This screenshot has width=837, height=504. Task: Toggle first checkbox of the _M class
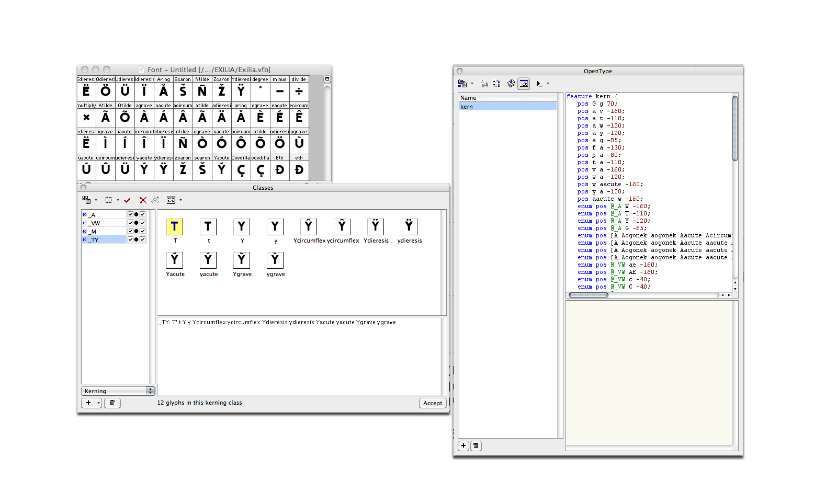130,231
